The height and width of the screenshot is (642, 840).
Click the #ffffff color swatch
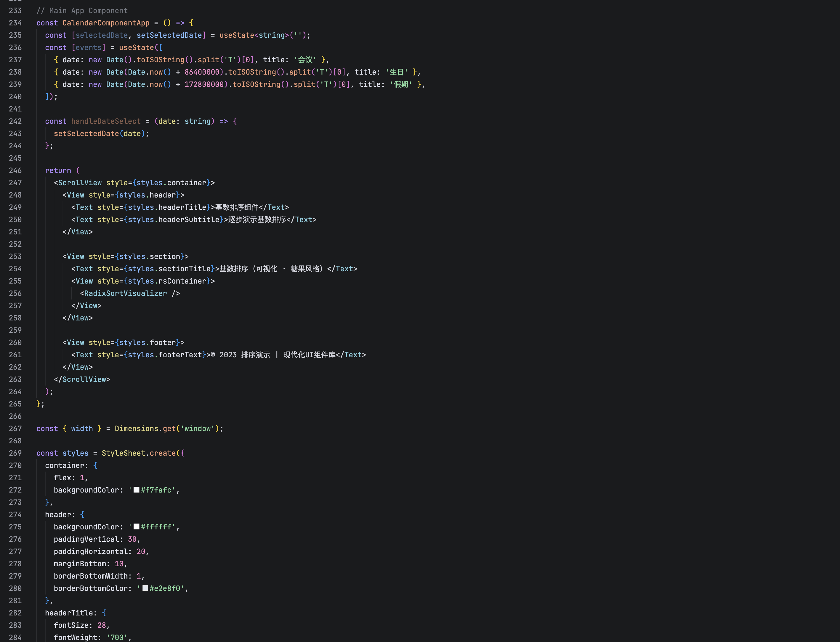click(136, 526)
